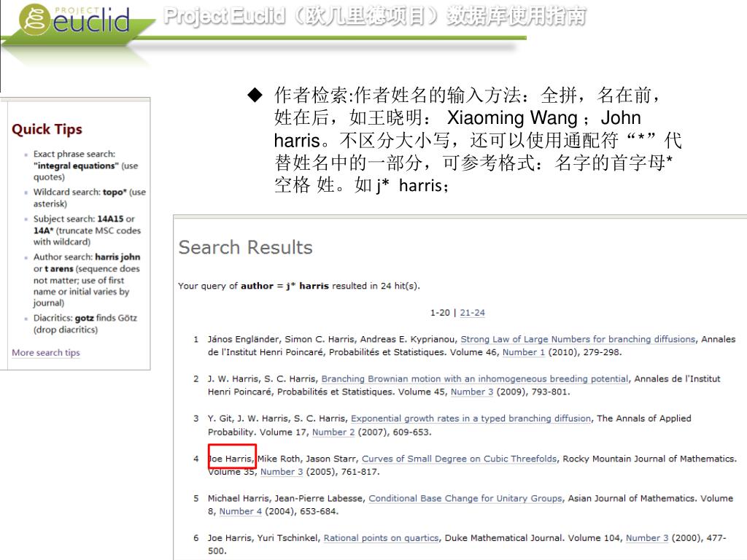Image resolution: width=747 pixels, height=560 pixels.
Task: Click 'Y. Git' author in result 3
Action: click(x=220, y=418)
